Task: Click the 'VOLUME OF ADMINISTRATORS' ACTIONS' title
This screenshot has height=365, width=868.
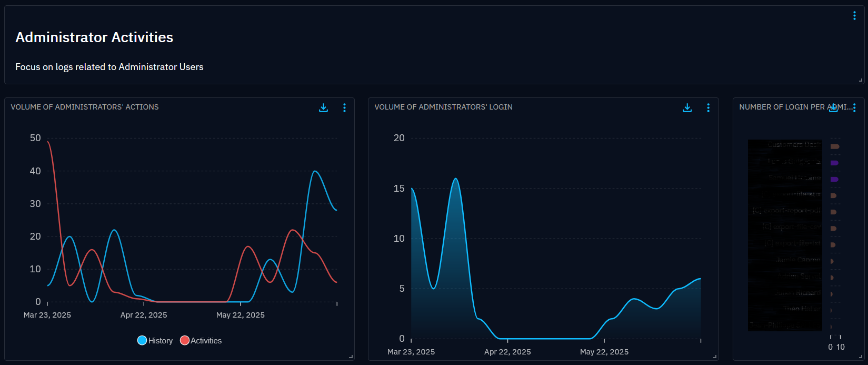Action: point(85,107)
